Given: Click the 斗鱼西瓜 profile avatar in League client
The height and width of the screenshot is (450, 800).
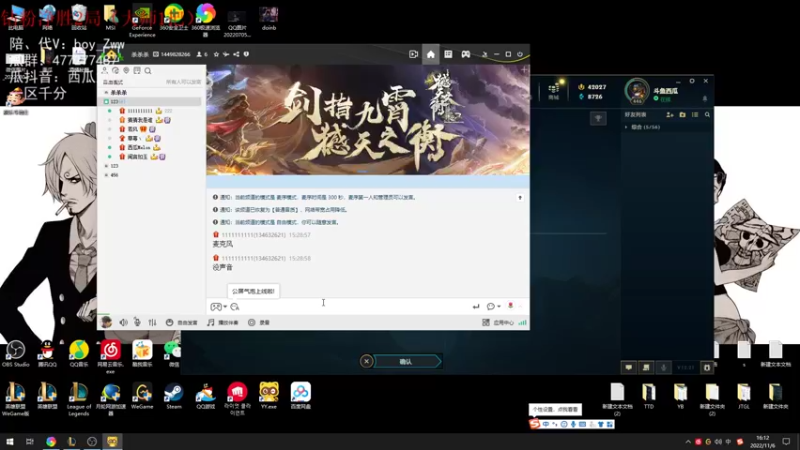Looking at the screenshot, I should click(x=637, y=91).
